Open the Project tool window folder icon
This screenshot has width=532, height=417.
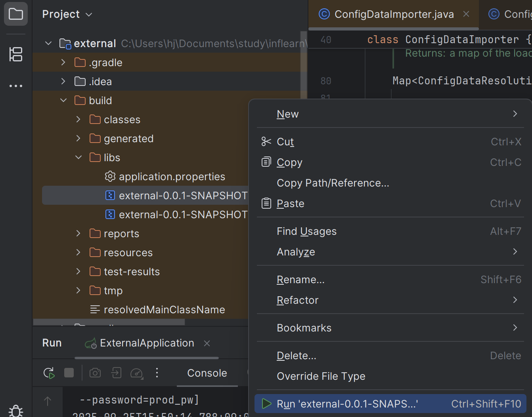coord(16,14)
